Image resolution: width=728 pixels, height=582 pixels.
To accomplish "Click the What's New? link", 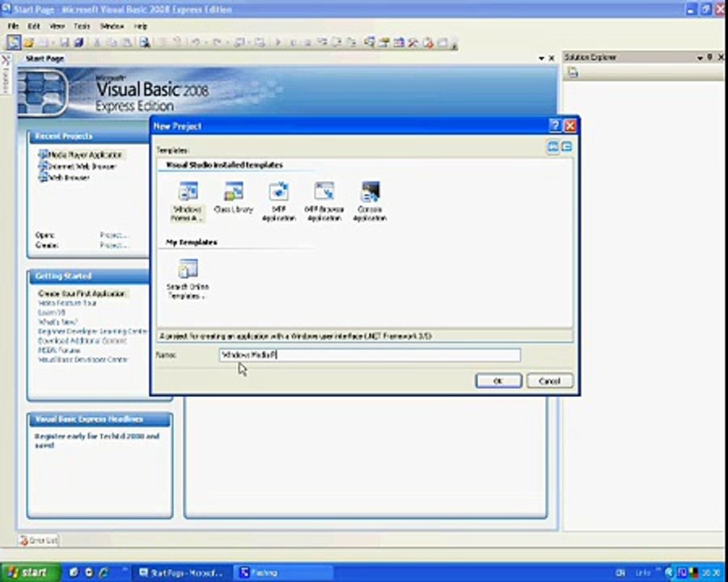I will (58, 322).
